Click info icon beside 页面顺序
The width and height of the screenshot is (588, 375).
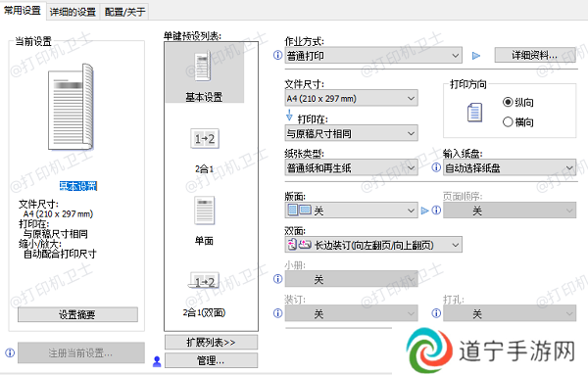click(436, 211)
